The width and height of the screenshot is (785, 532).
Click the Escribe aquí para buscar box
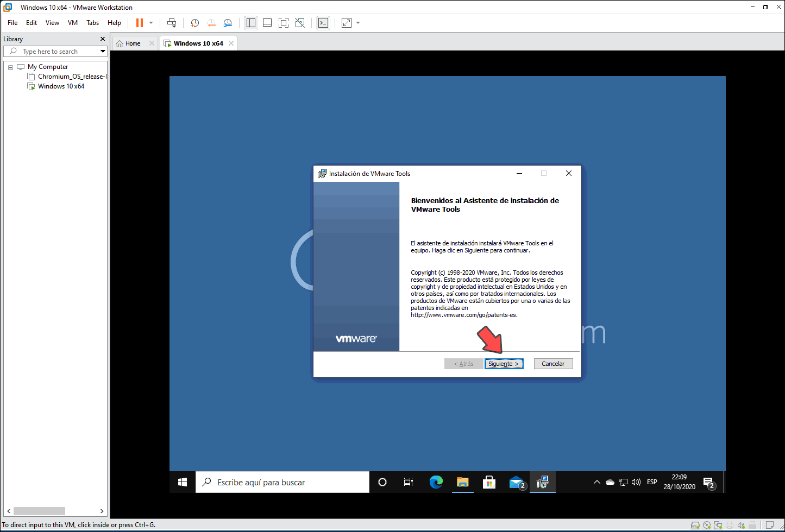pyautogui.click(x=282, y=482)
